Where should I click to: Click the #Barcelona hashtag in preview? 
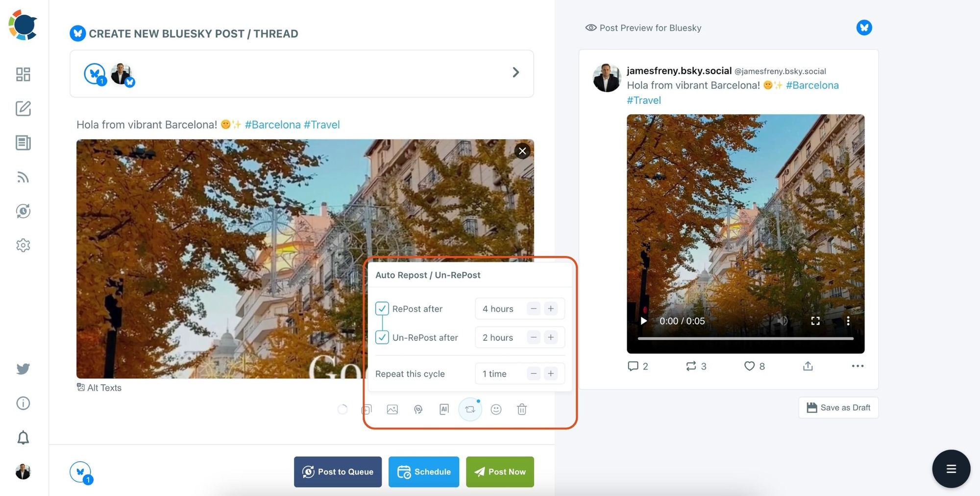[812, 85]
